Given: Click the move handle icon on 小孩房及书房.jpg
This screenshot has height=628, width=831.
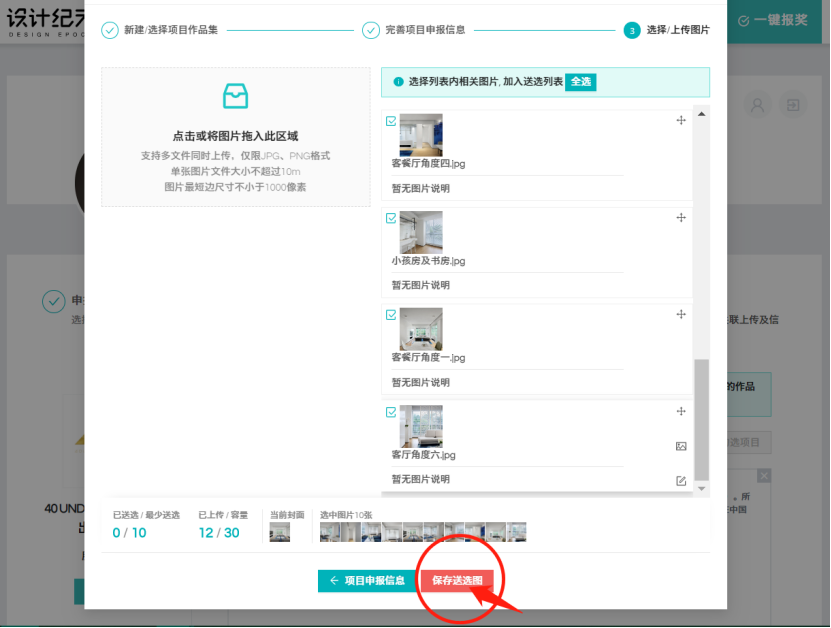Looking at the screenshot, I should (x=681, y=217).
